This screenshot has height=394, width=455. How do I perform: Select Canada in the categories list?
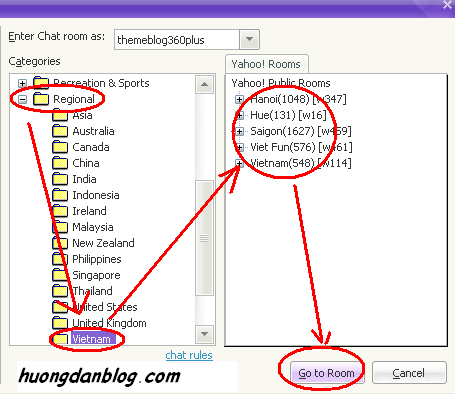point(91,147)
